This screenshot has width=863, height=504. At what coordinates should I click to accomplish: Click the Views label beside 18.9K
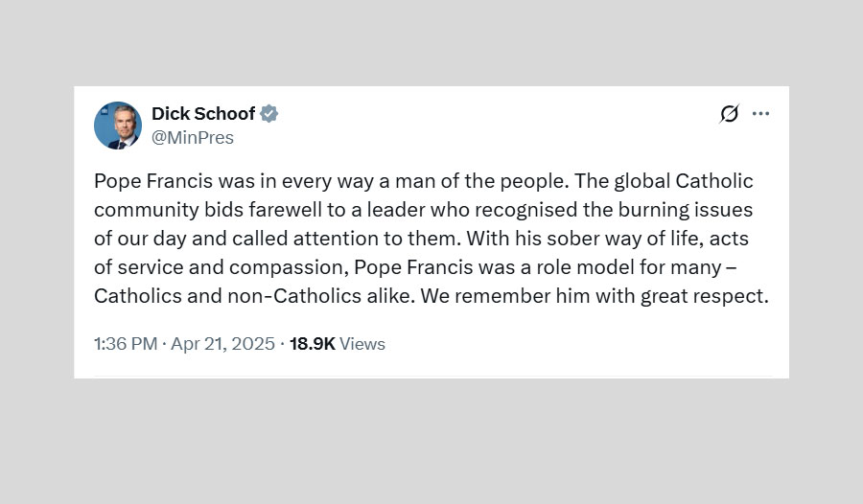[362, 344]
